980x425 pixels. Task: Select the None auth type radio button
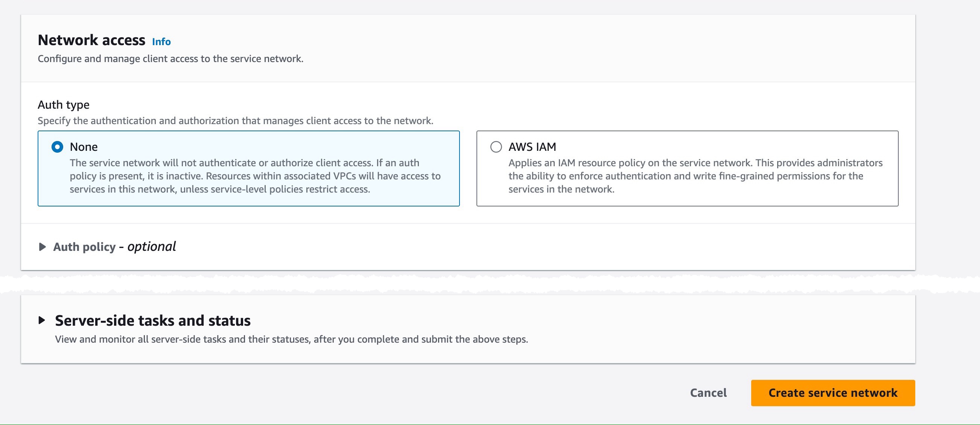pyautogui.click(x=58, y=147)
